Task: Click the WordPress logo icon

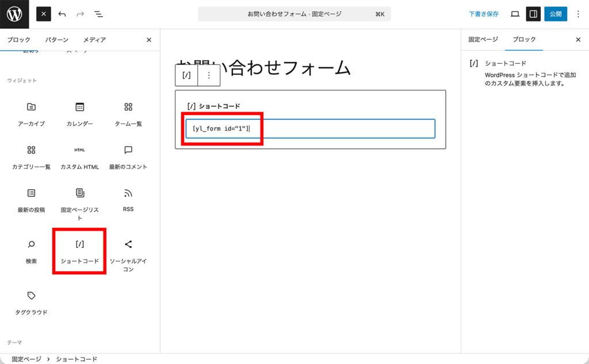Action: point(14,14)
